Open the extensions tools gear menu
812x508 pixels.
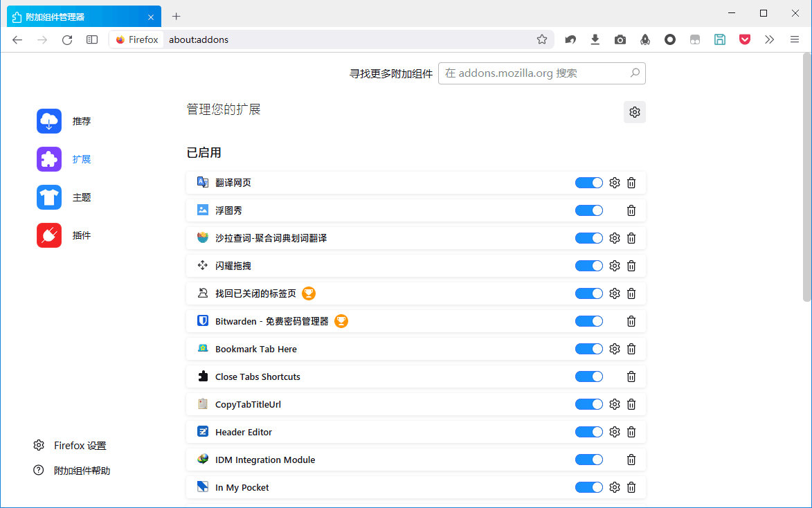click(x=634, y=112)
